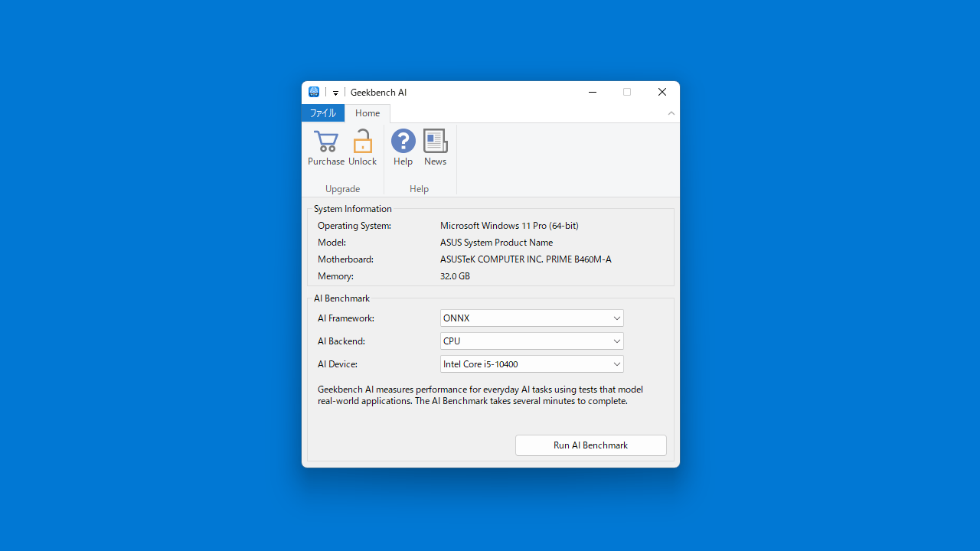The height and width of the screenshot is (551, 980).
Task: Click the memory value 32.0 GB
Action: pos(455,276)
